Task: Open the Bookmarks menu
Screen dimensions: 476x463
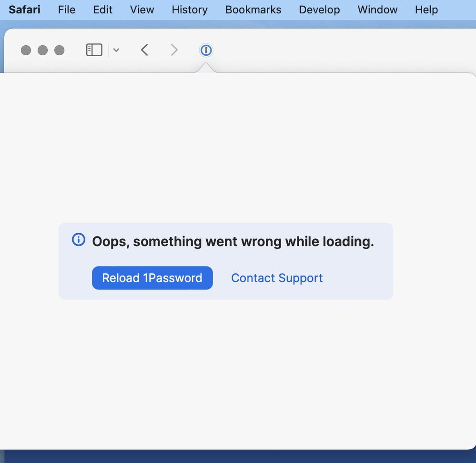Action: click(253, 10)
